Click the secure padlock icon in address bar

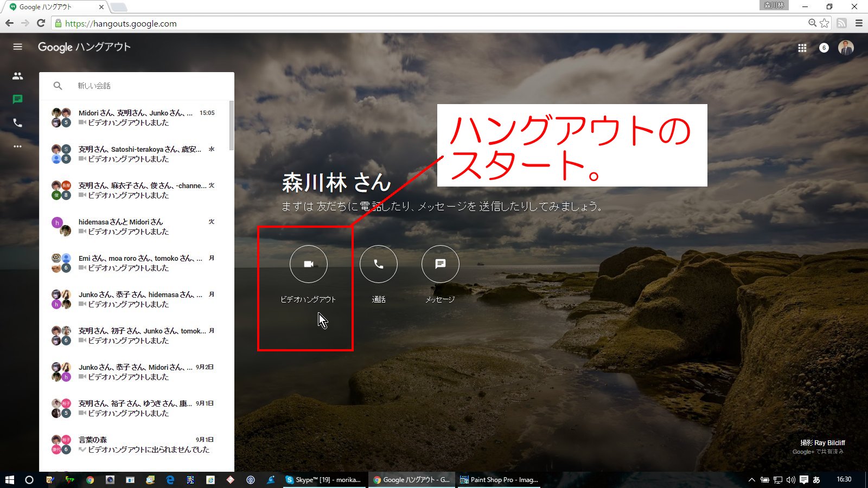[x=58, y=23]
